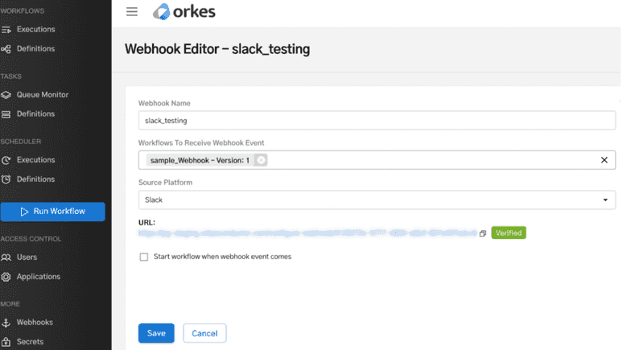Image resolution: width=644 pixels, height=350 pixels.
Task: Enable Start workflow when webhook event comes
Action: [x=144, y=257]
